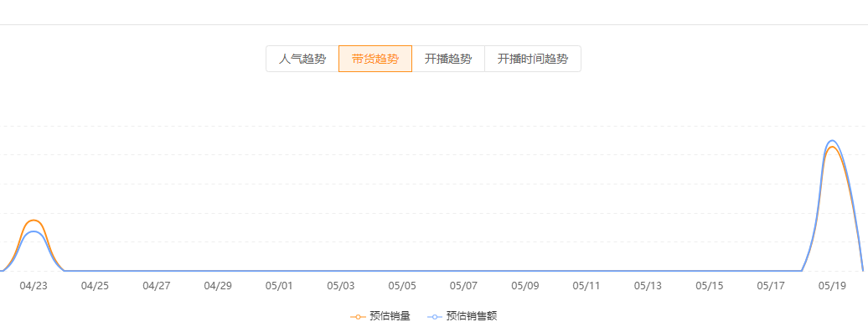This screenshot has height=322, width=868.
Task: Select the 05/19 axis date label
Action: point(832,286)
